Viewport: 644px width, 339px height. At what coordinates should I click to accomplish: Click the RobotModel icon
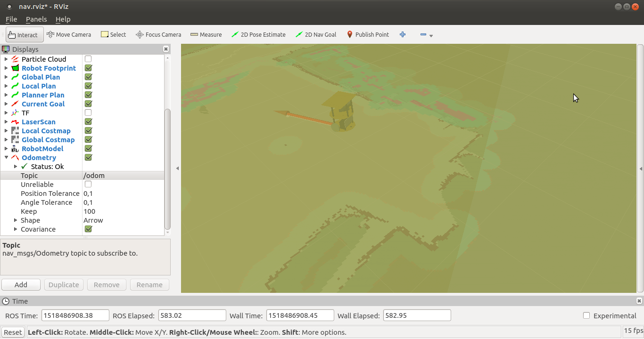pyautogui.click(x=15, y=148)
